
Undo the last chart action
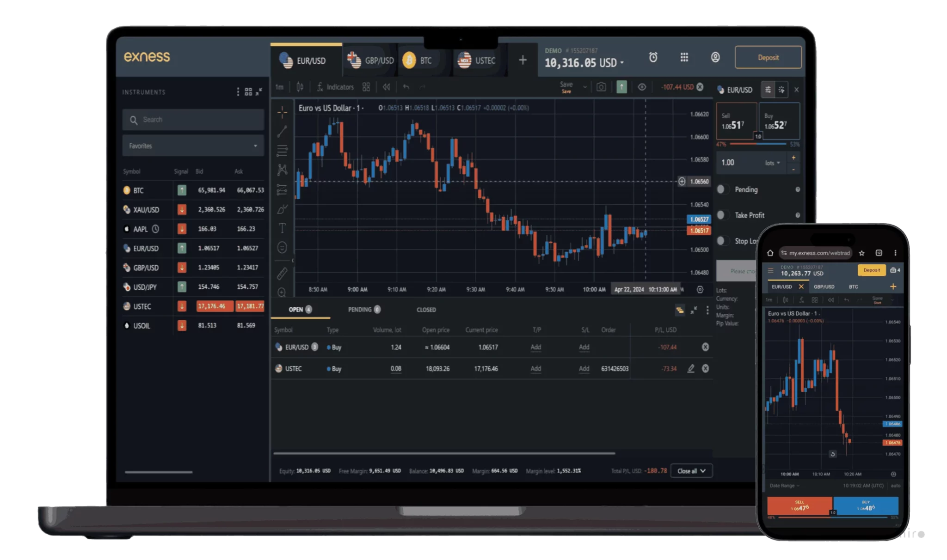(406, 87)
